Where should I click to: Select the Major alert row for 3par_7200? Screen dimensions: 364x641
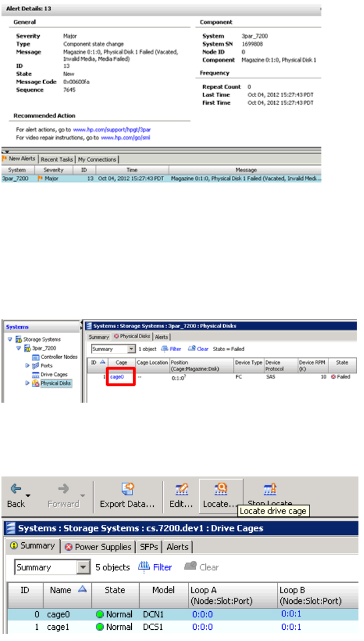pos(161,179)
